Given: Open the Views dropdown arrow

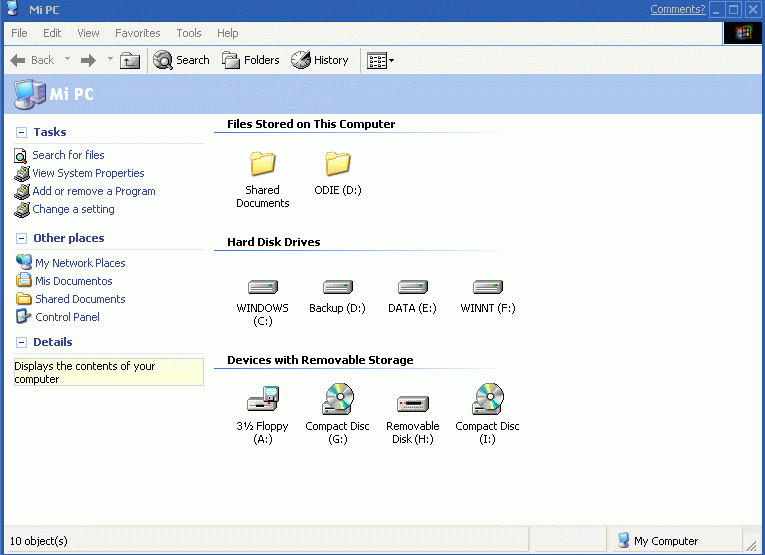Looking at the screenshot, I should point(391,61).
